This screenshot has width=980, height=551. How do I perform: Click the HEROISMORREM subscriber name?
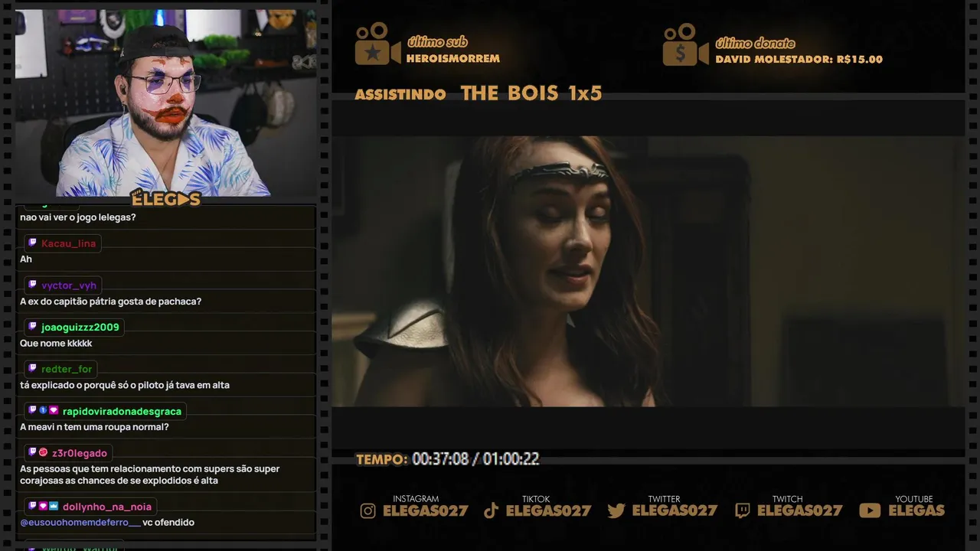[453, 58]
